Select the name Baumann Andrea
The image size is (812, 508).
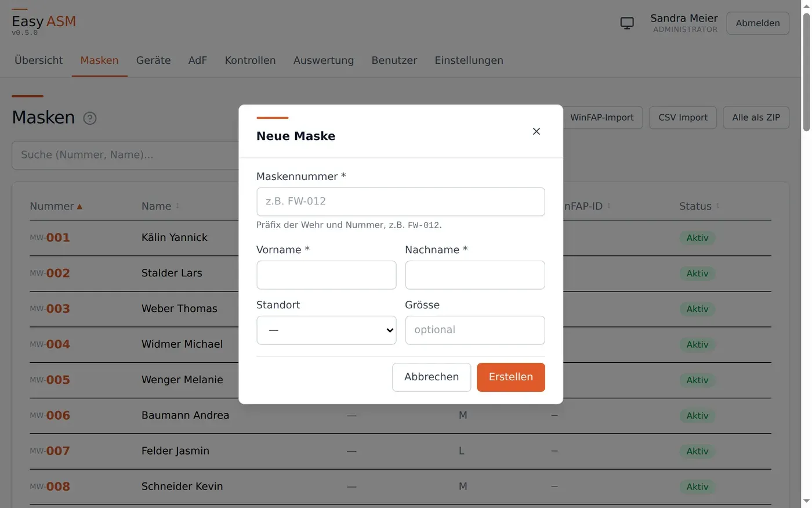click(186, 415)
